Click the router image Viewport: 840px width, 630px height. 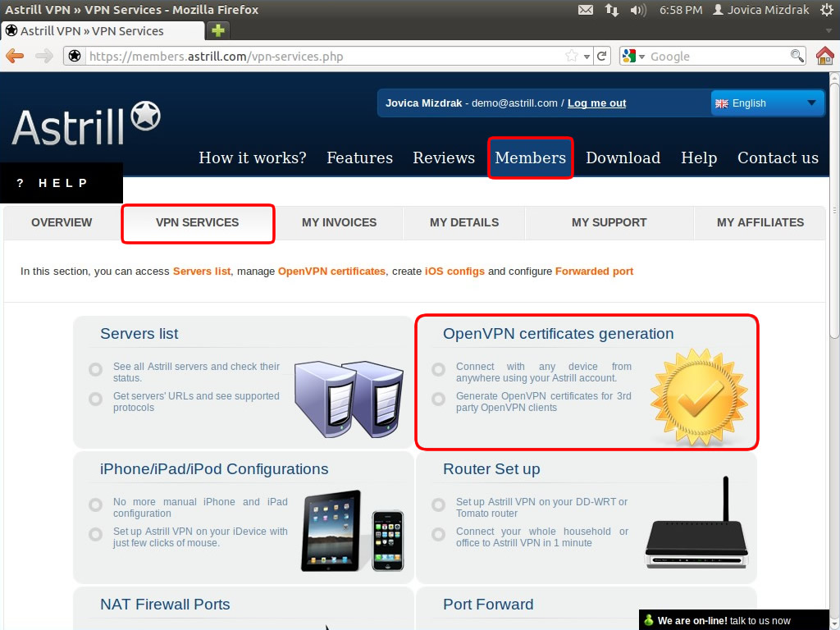pyautogui.click(x=697, y=523)
